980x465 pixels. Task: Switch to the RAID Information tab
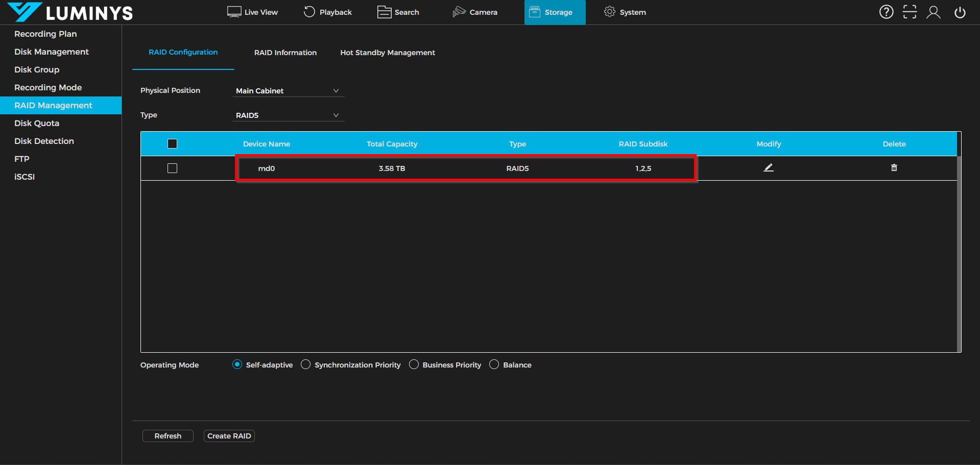tap(285, 53)
